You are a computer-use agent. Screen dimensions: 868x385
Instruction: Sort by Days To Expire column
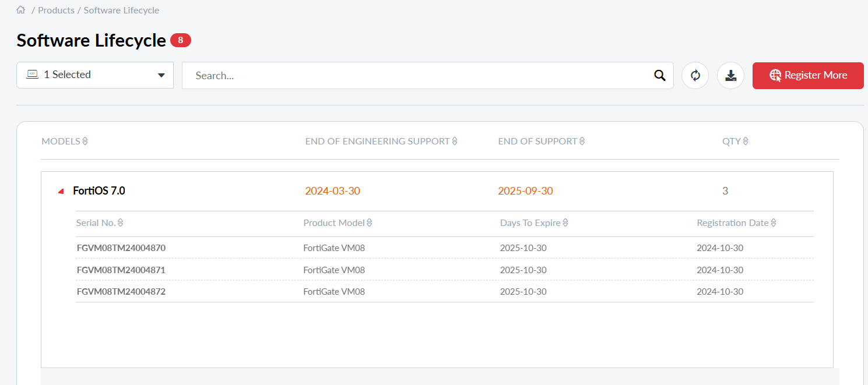point(534,223)
